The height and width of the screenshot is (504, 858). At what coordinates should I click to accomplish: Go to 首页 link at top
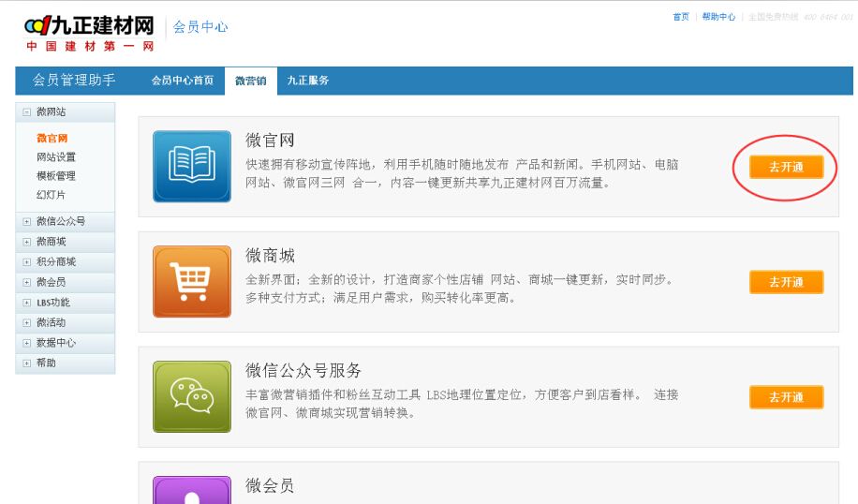point(681,17)
